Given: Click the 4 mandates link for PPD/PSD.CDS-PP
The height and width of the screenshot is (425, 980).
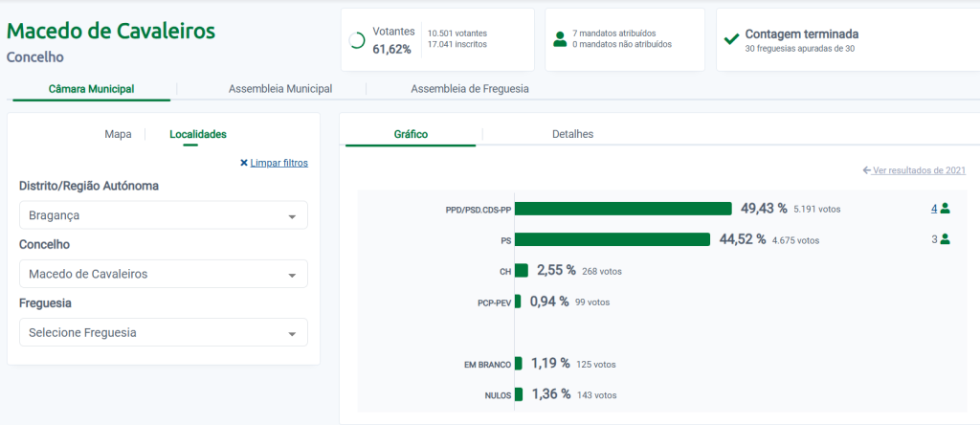Looking at the screenshot, I should (934, 209).
